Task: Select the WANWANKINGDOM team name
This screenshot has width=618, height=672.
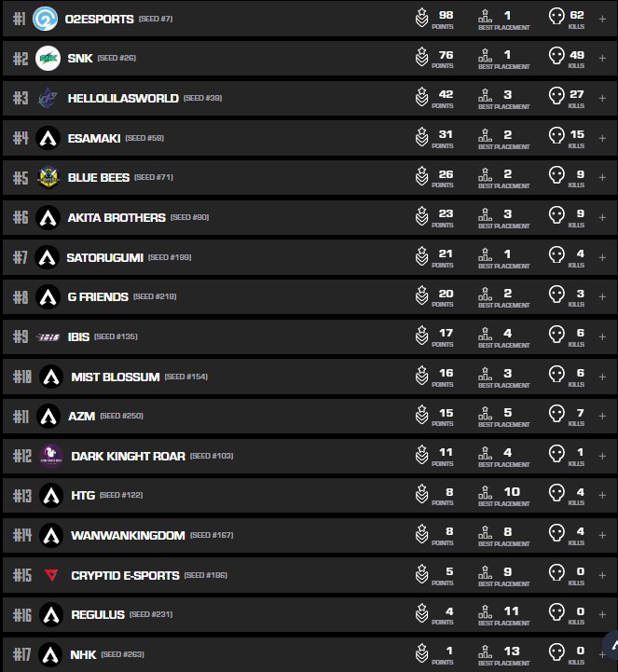Action: (x=128, y=535)
